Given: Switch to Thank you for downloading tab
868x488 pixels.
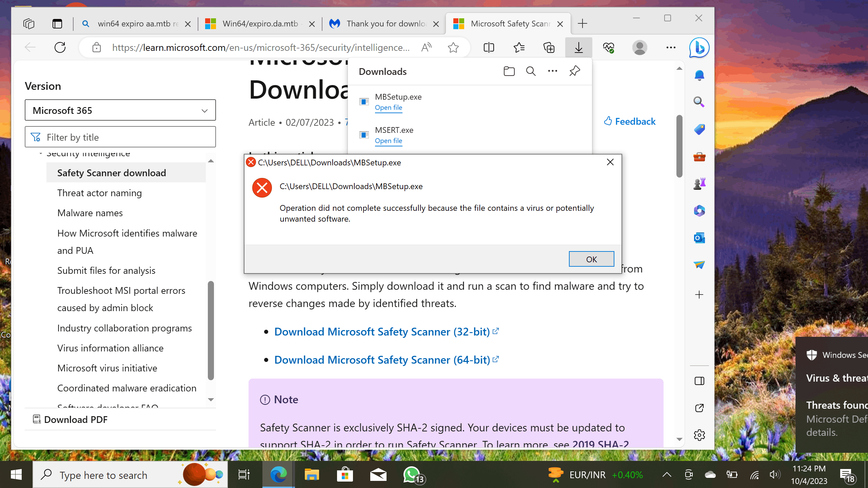Looking at the screenshot, I should click(384, 24).
